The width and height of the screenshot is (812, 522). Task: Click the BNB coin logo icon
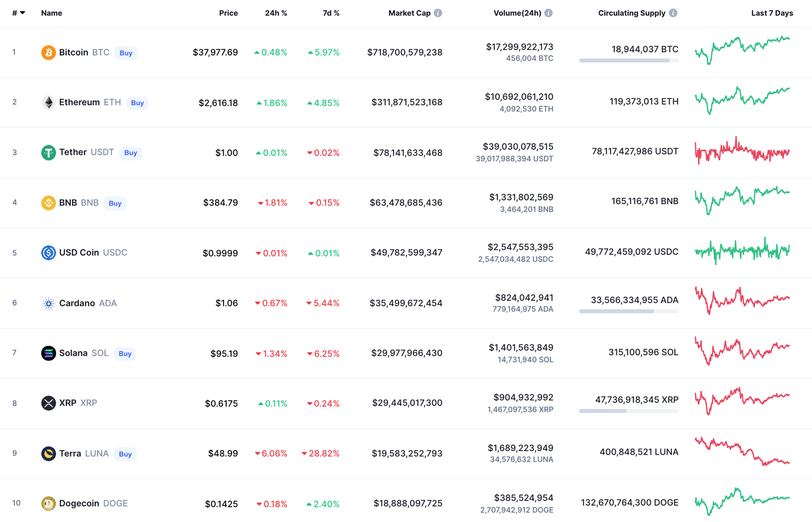tap(48, 203)
